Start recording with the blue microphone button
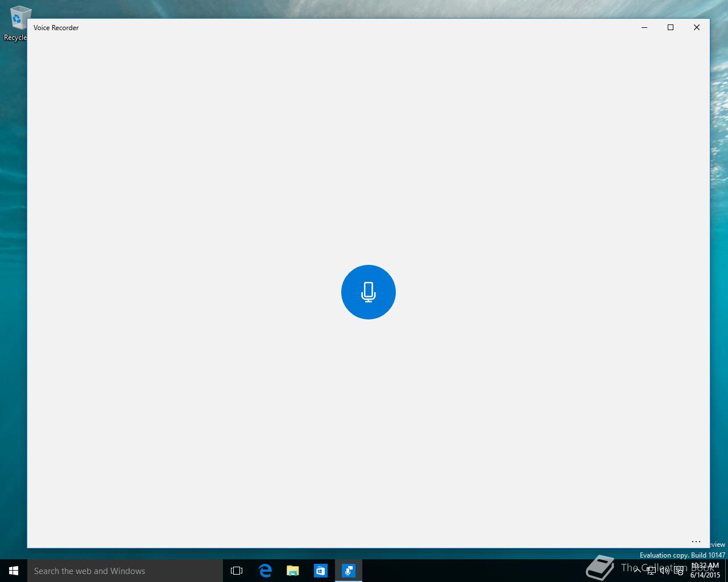This screenshot has height=582, width=728. pyautogui.click(x=368, y=292)
